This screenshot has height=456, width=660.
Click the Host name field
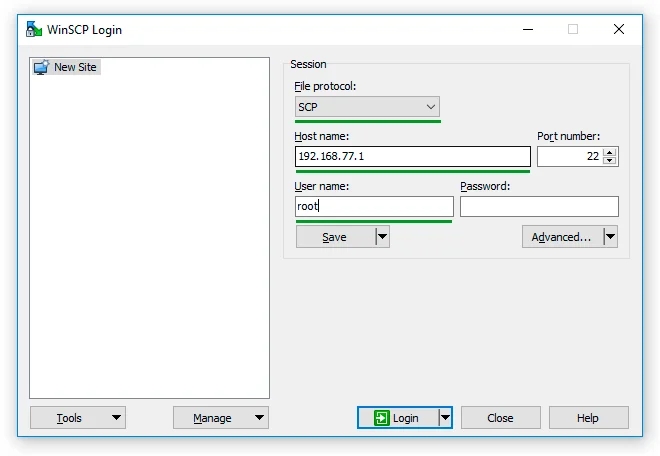412,157
